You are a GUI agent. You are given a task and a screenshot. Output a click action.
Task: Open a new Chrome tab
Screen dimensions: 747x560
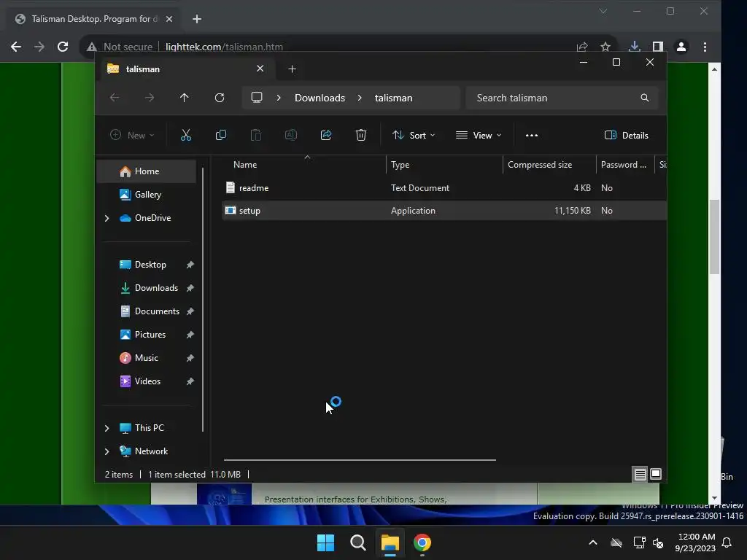[x=197, y=19]
